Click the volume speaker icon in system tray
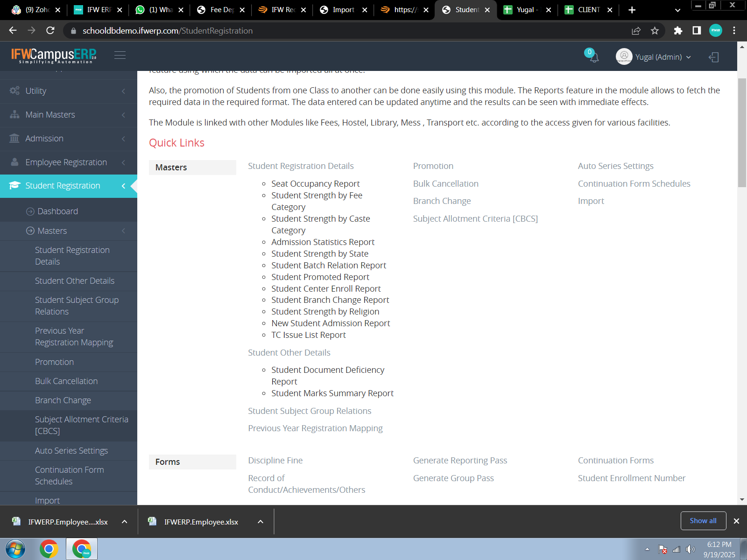The height and width of the screenshot is (560, 747). point(690,549)
